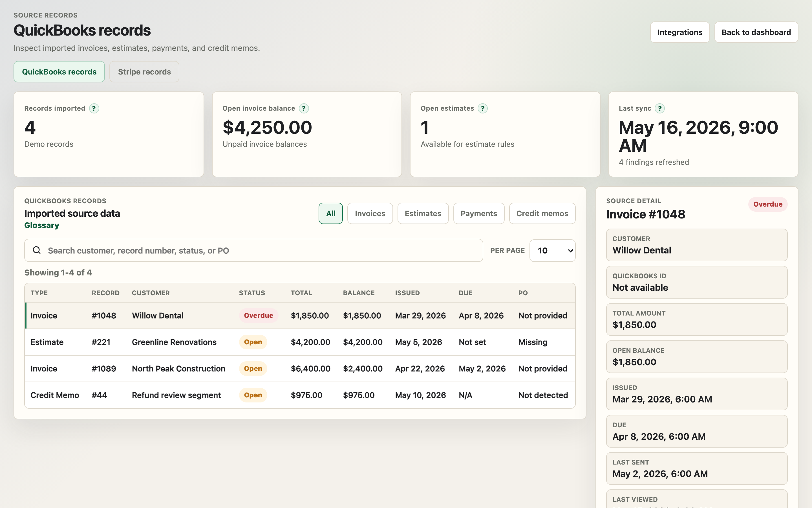
Task: Click the North Peak Construction customer cell
Action: (x=178, y=369)
